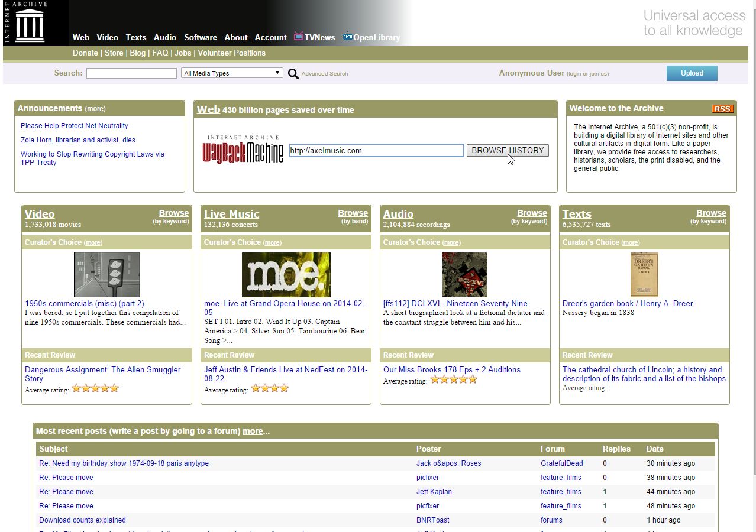Image resolution: width=756 pixels, height=532 pixels.
Task: Open Dangerous Assignment: The Alien Smuggler Story review
Action: pos(103,374)
